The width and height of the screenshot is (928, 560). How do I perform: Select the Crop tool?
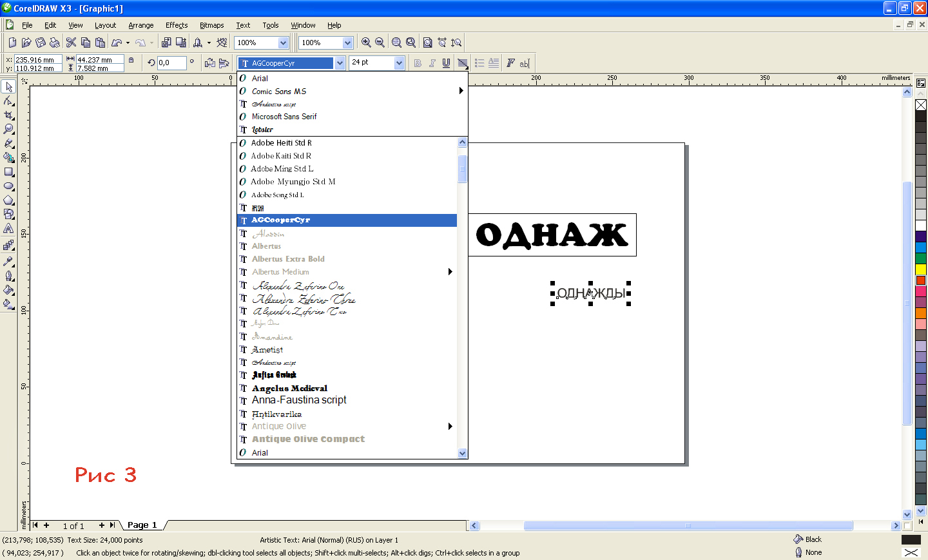pyautogui.click(x=8, y=115)
